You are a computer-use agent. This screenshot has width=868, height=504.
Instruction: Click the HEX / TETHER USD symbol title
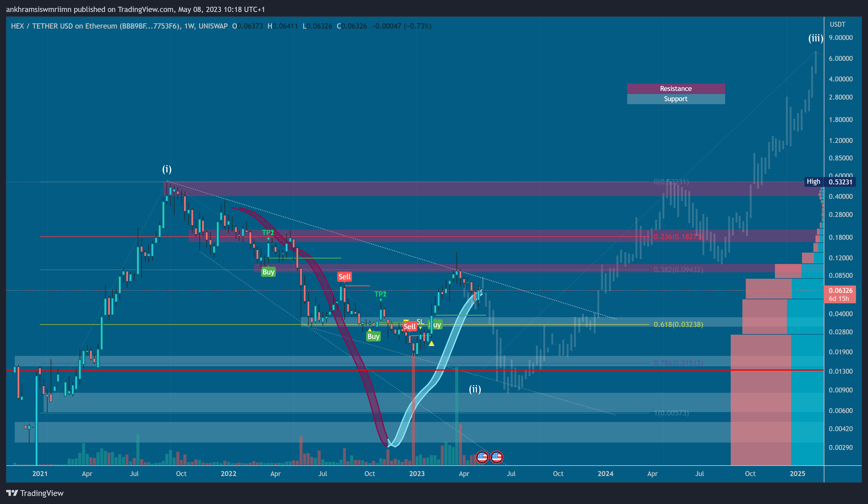[119, 26]
